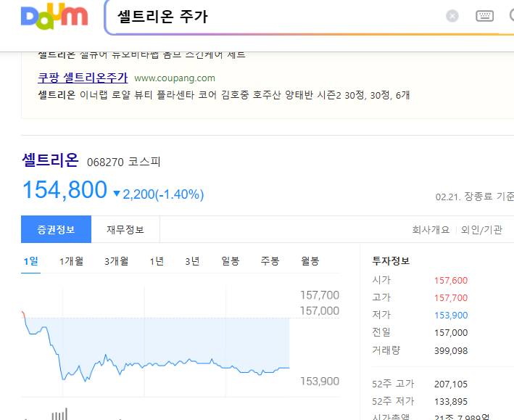Image resolution: width=514 pixels, height=420 pixels.
Task: Click the current price 154,800
Action: point(65,189)
